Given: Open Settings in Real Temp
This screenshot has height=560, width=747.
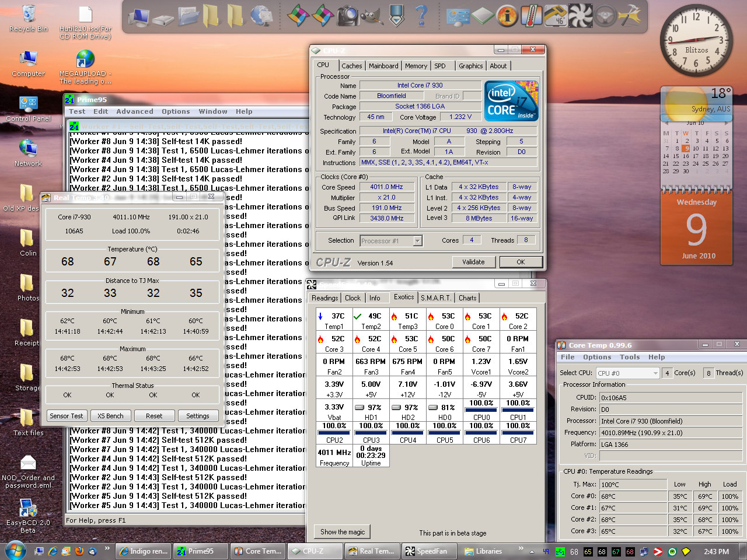Looking at the screenshot, I should coord(198,416).
